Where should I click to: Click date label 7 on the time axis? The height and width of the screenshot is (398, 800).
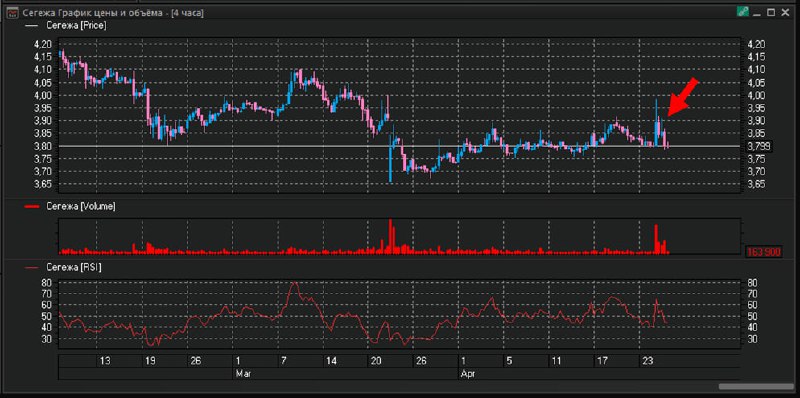[x=283, y=361]
